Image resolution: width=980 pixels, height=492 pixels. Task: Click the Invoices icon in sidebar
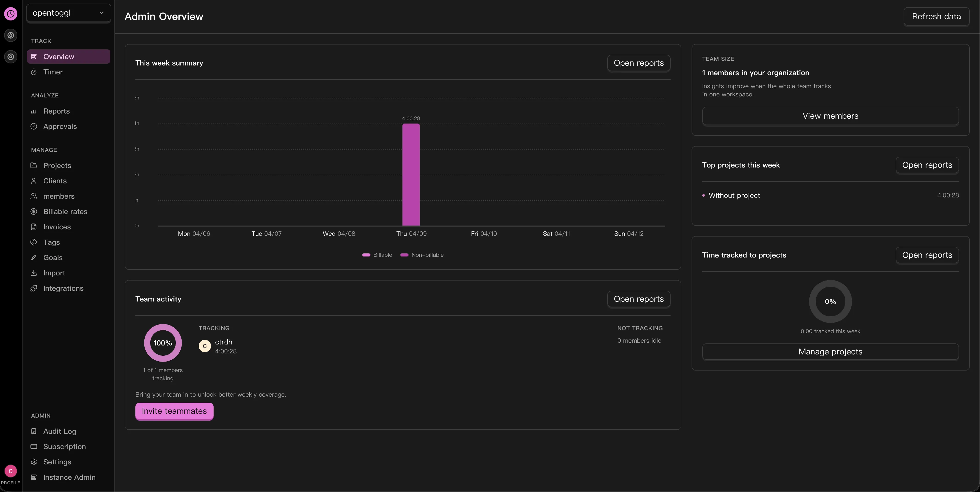coord(33,227)
